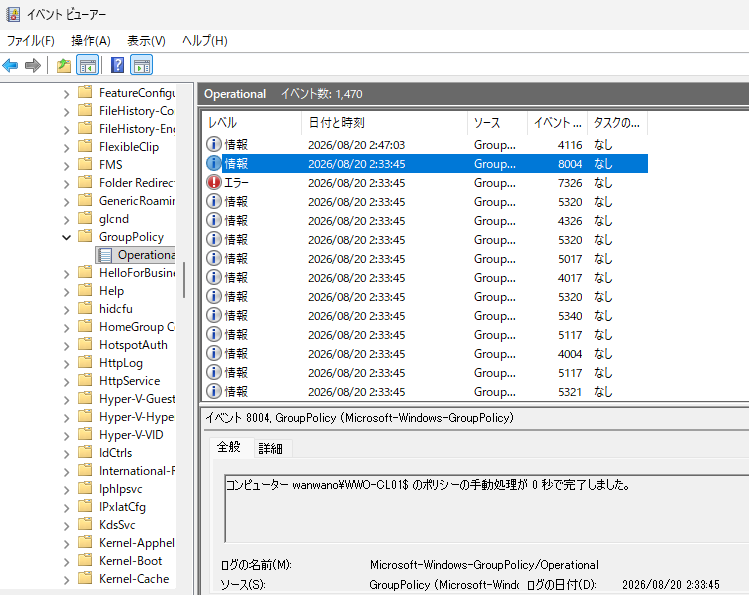Sort by the レベル column header
This screenshot has height=595, width=749.
[252, 123]
